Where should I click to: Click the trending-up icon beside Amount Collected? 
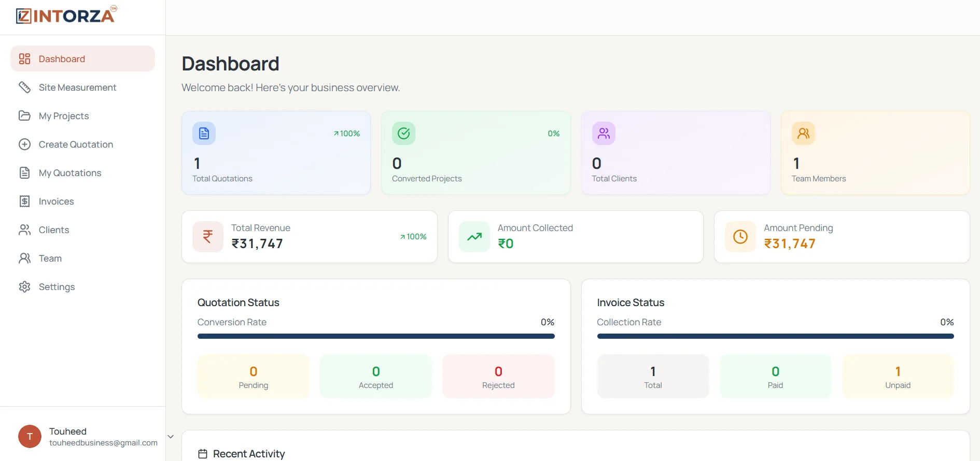pyautogui.click(x=474, y=237)
